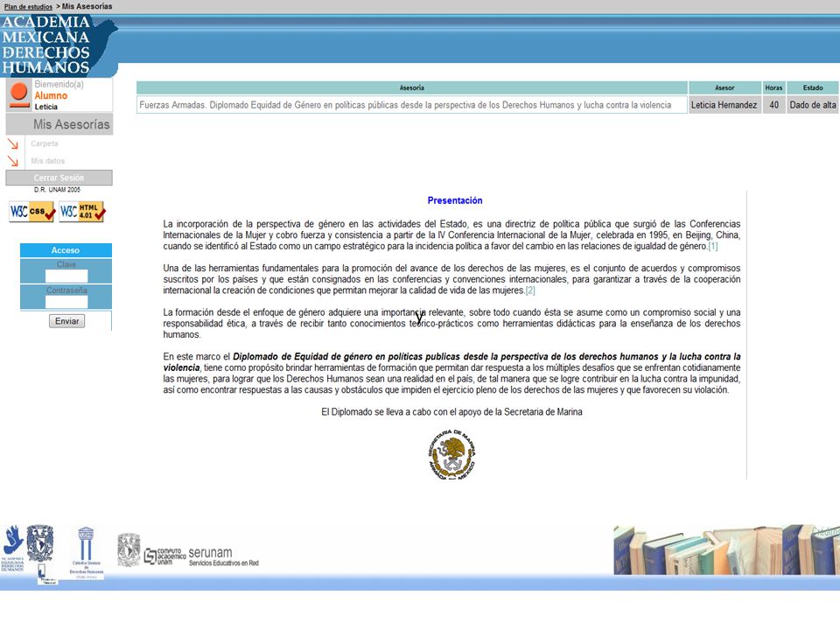
Task: Click the Alumno role label
Action: (x=51, y=96)
